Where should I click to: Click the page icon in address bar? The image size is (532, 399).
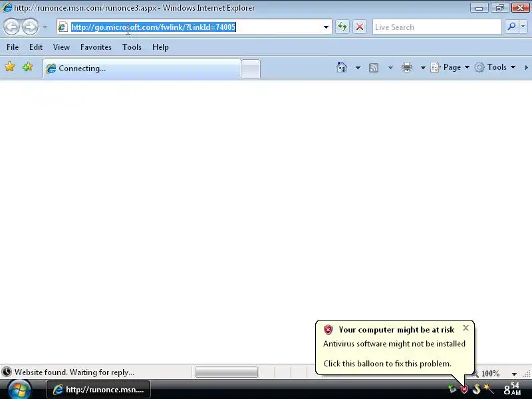click(x=63, y=27)
